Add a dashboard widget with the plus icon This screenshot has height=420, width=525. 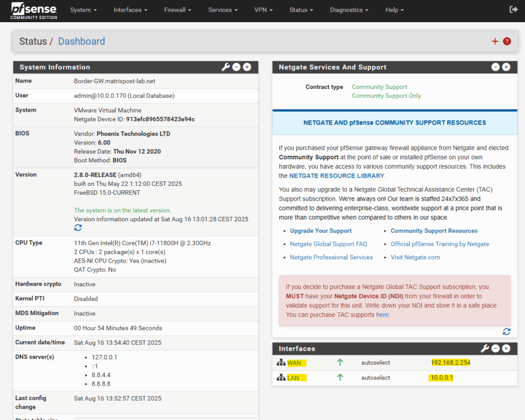pos(495,41)
